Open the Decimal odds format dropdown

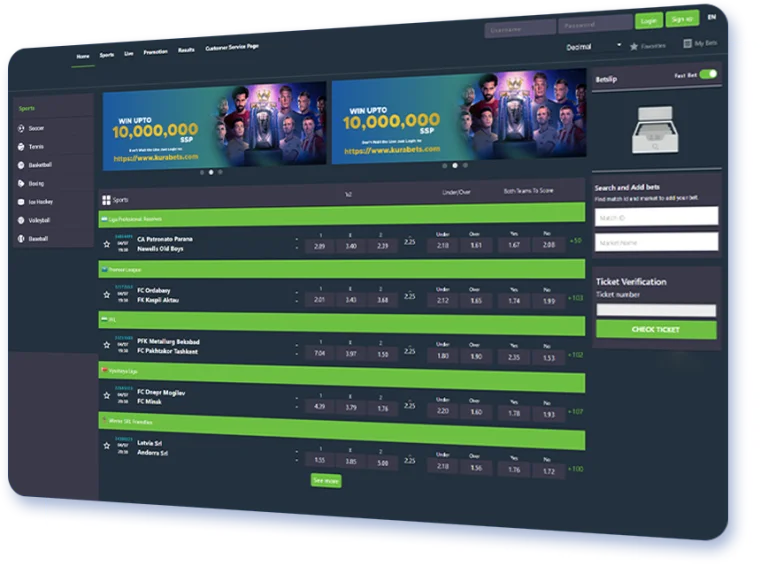(594, 46)
